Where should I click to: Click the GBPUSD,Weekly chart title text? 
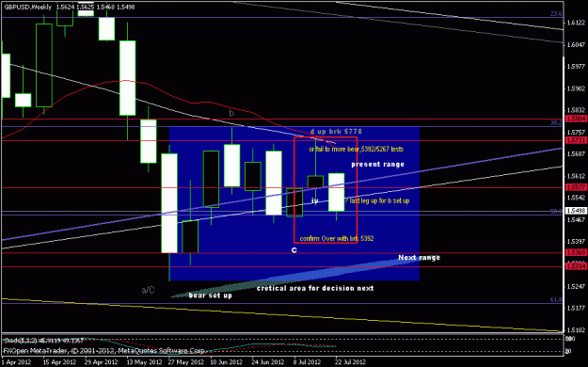pos(27,8)
